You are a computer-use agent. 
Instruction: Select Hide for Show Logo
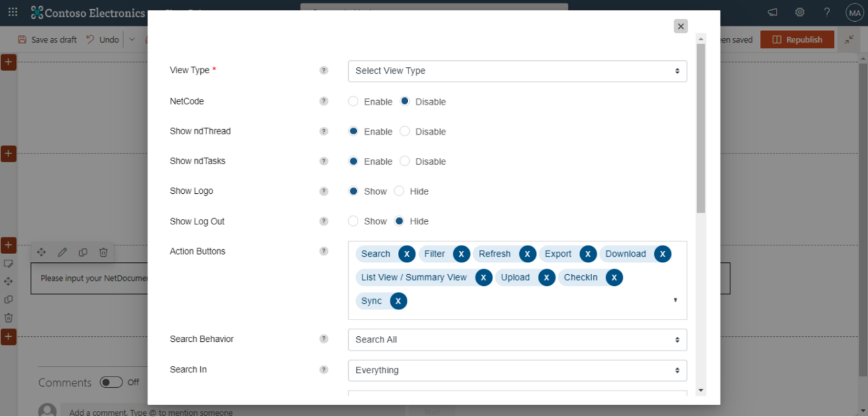(x=399, y=191)
